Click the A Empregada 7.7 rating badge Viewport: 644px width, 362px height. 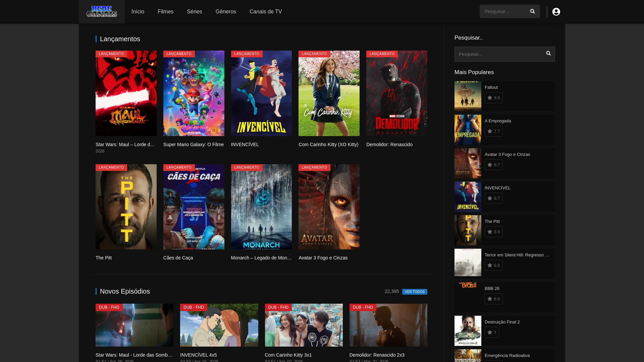tap(493, 131)
